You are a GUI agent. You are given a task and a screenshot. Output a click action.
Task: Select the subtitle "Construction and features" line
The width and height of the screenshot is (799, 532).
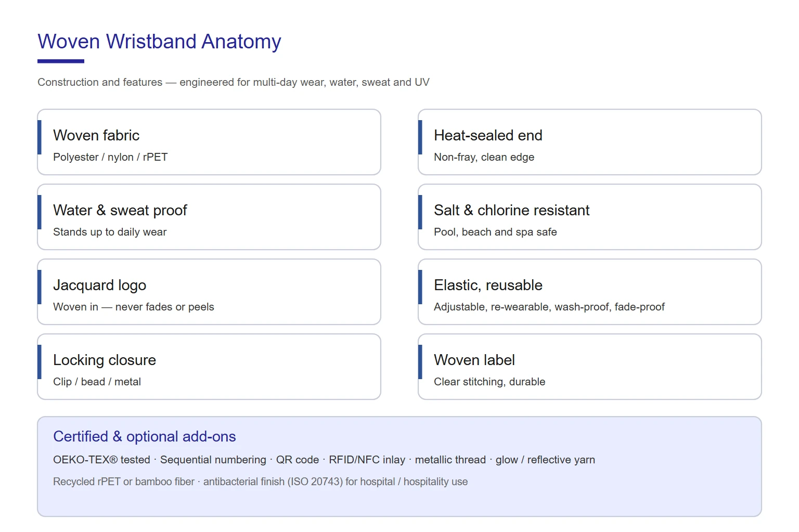(x=234, y=82)
